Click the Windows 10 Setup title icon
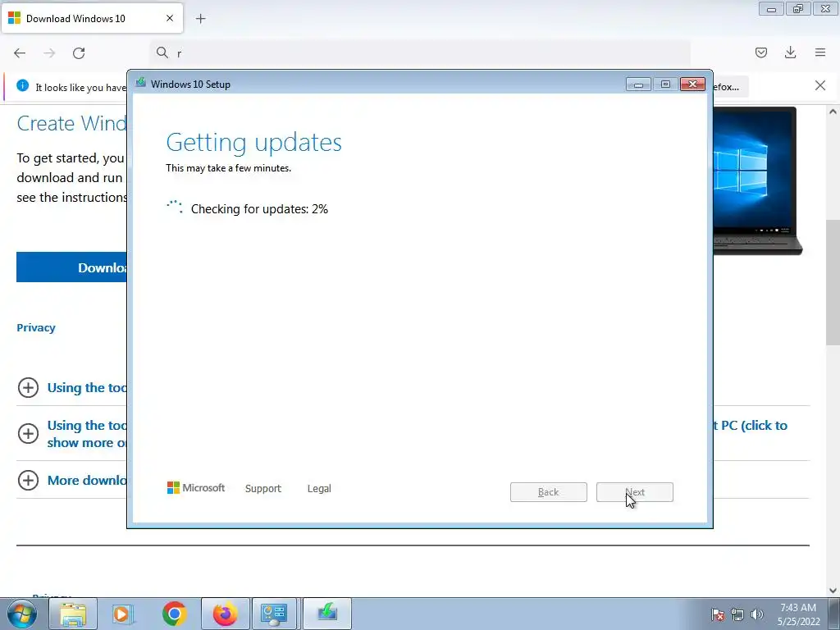This screenshot has height=630, width=840. pyautogui.click(x=141, y=83)
